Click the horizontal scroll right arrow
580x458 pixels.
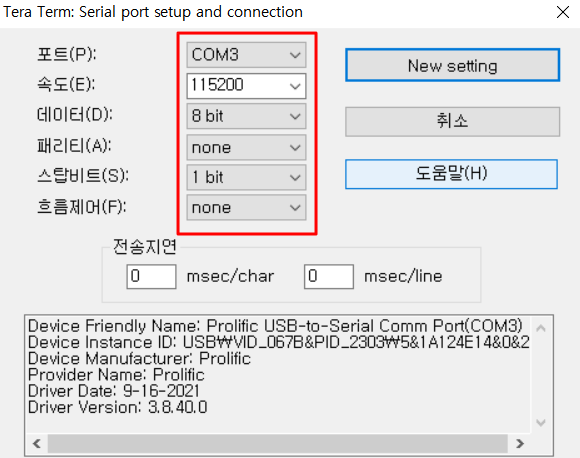point(520,443)
